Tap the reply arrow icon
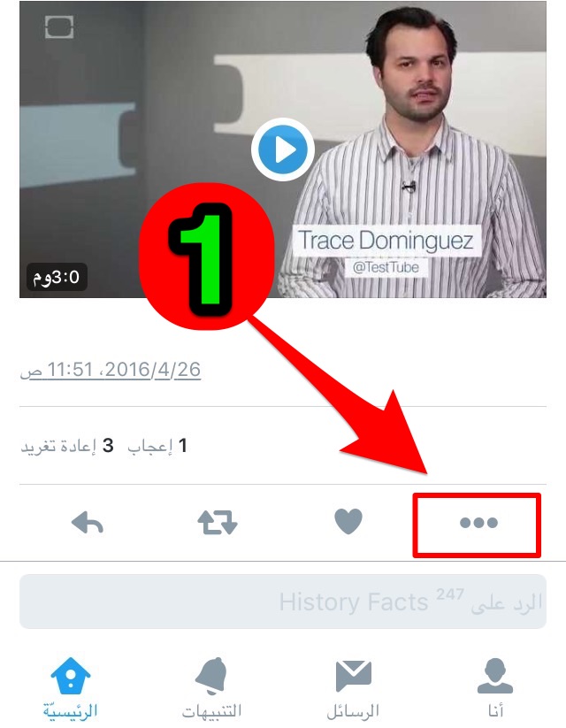 88,524
